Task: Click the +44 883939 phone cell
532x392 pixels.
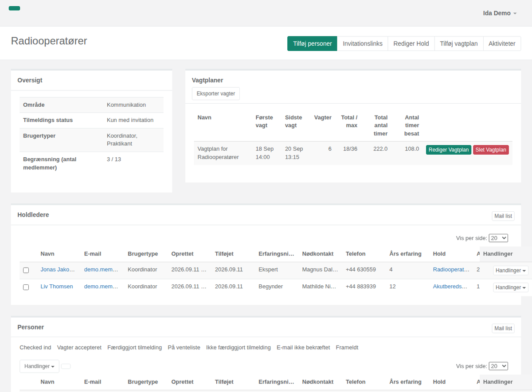Action: point(361,287)
